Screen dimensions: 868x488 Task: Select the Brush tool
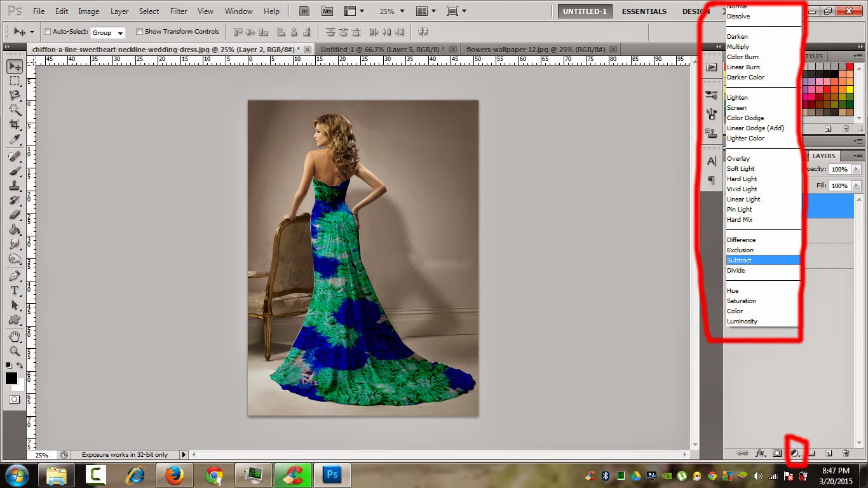[14, 171]
